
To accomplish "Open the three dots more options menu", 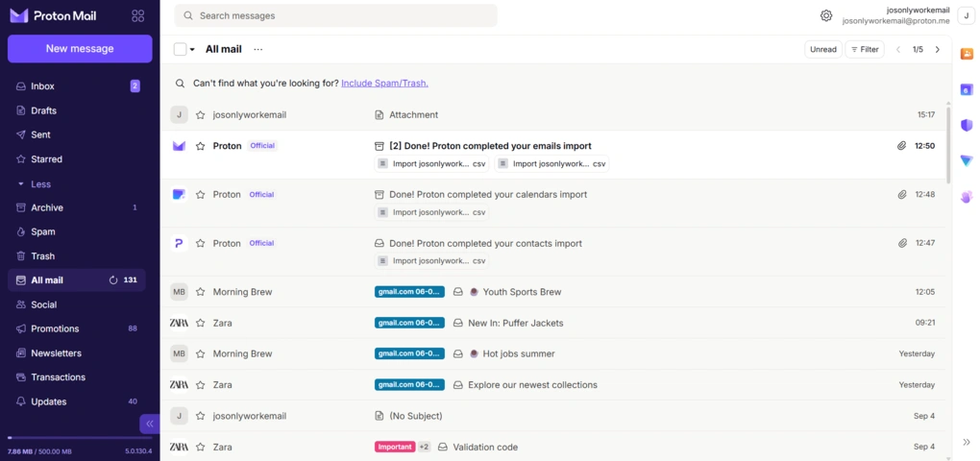I will coord(258,49).
